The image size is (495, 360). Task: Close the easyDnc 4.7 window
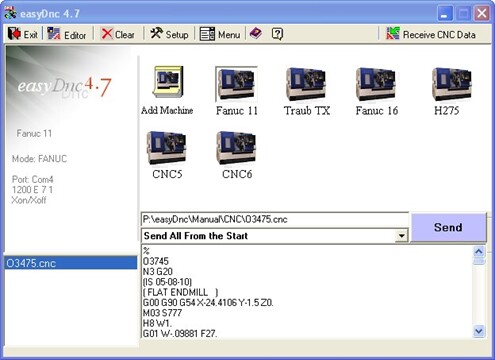click(x=482, y=14)
